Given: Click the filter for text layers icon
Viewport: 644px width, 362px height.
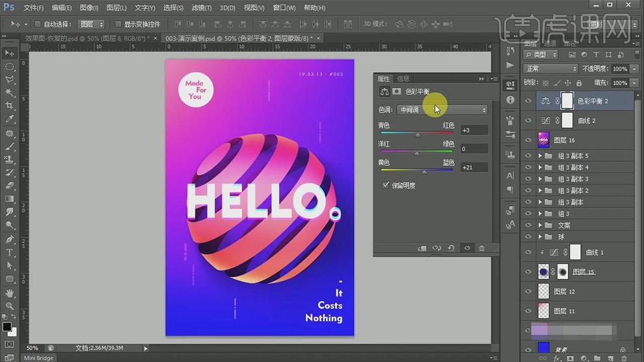Looking at the screenshot, I should (596, 54).
